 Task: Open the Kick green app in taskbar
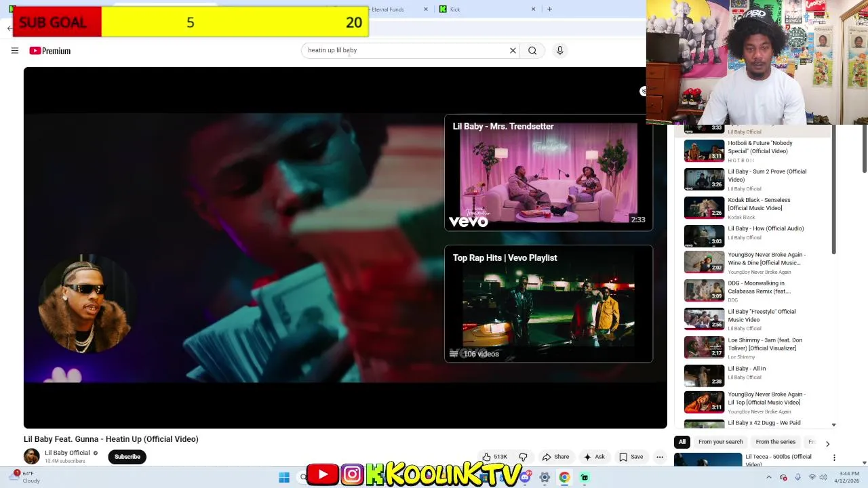585,477
